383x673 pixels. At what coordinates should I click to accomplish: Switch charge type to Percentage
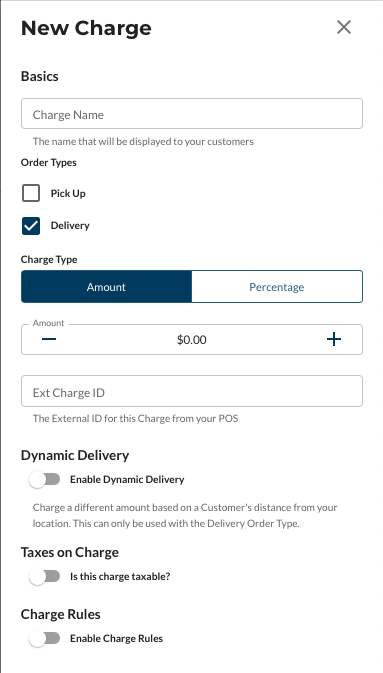[x=277, y=287]
